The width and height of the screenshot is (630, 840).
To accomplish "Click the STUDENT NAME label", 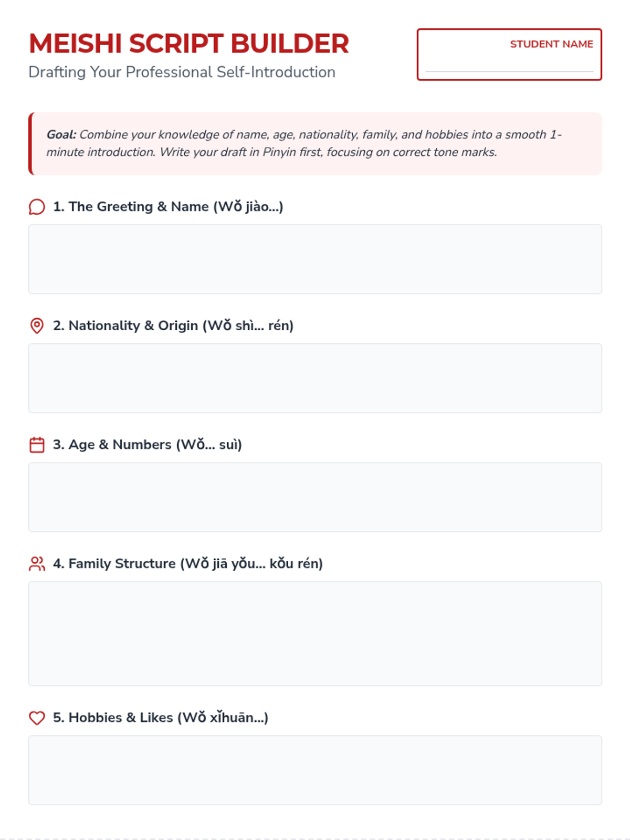I will [551, 44].
